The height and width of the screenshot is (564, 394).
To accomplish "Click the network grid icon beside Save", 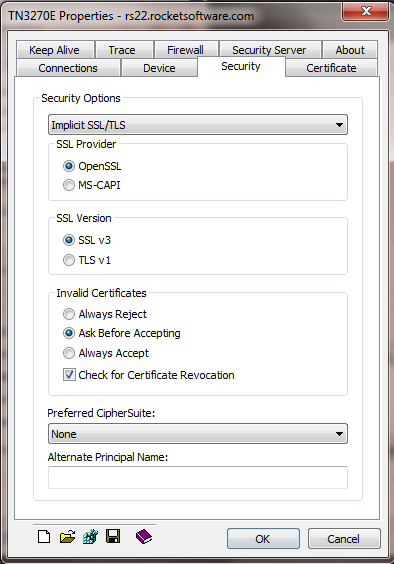I will 90,537.
